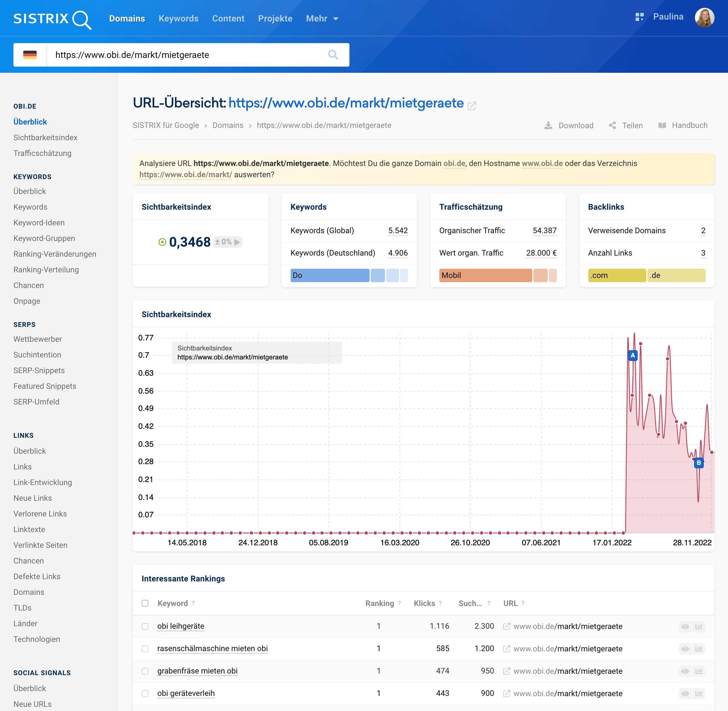Switch to the Keywords top navigation tab
The image size is (728, 711).
[178, 19]
